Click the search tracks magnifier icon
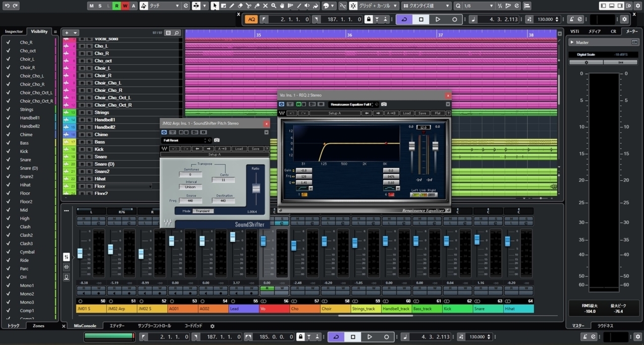Image resolution: width=644 pixels, height=345 pixels. 176,33
